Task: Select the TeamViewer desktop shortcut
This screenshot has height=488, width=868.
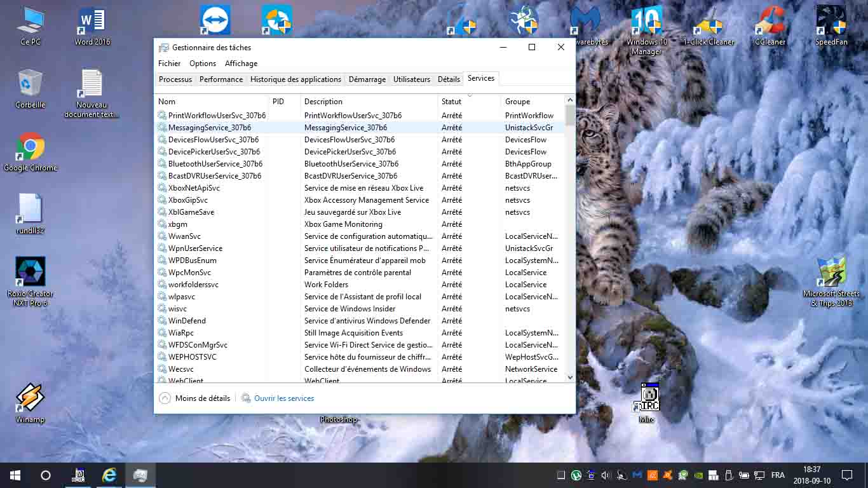Action: (215, 21)
